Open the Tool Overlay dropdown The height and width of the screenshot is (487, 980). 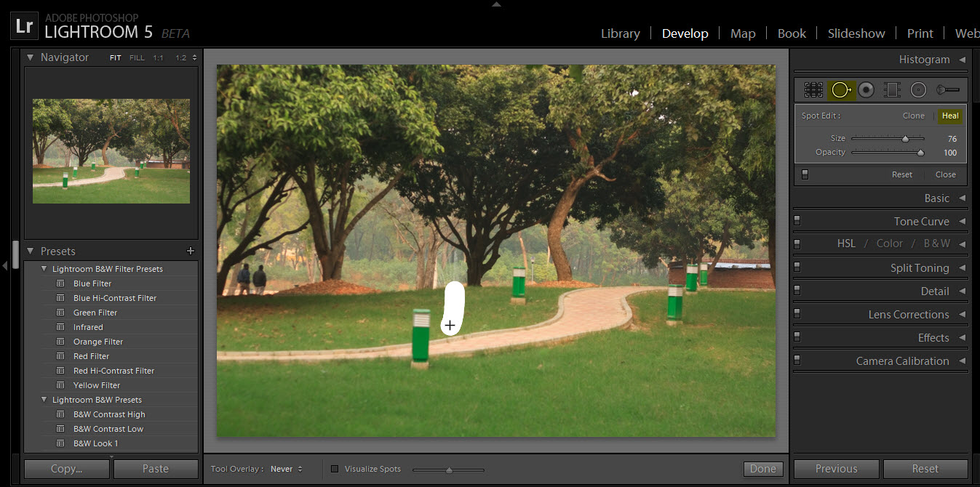click(x=286, y=469)
